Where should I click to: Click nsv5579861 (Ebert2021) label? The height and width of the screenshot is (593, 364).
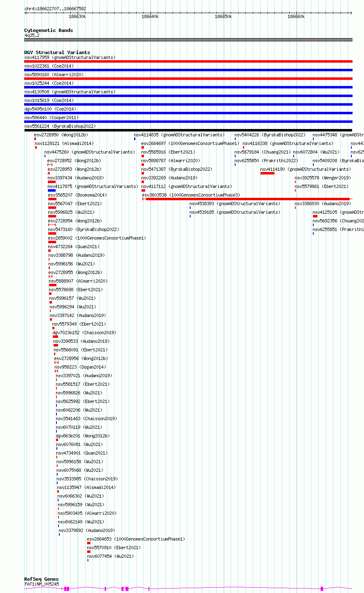(321, 186)
